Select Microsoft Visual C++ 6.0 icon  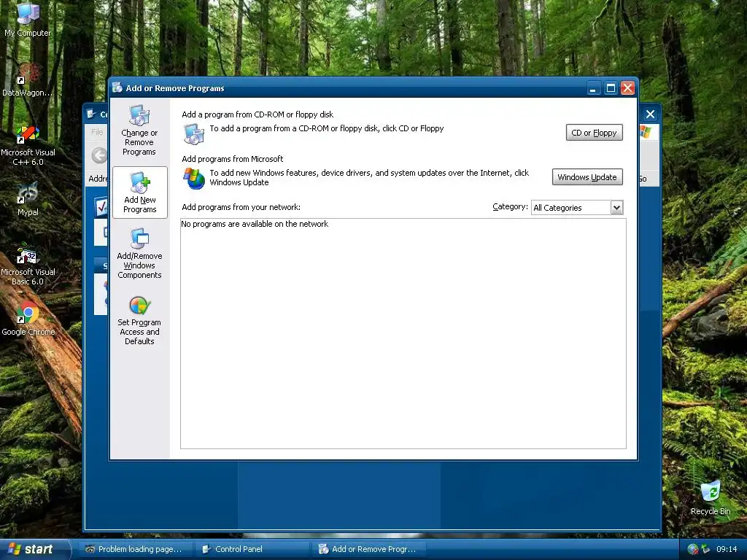(28, 145)
